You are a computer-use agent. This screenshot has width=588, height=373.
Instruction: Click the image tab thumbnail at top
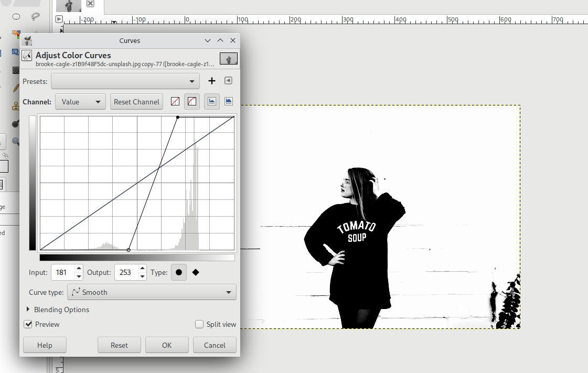pyautogui.click(x=69, y=6)
